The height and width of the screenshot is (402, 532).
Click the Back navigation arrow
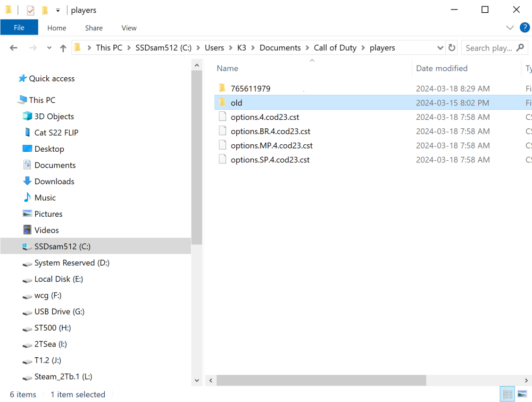click(x=14, y=48)
